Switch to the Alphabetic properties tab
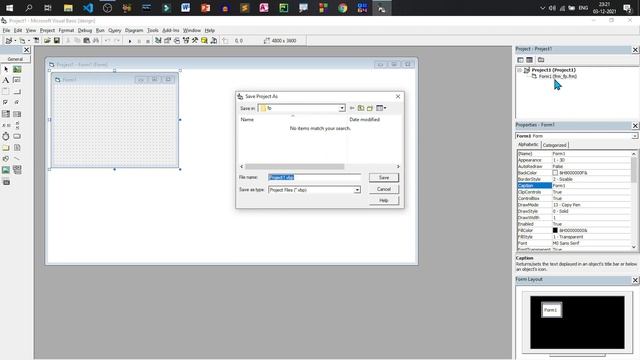Screen dimensions: 640x360 (x=528, y=144)
